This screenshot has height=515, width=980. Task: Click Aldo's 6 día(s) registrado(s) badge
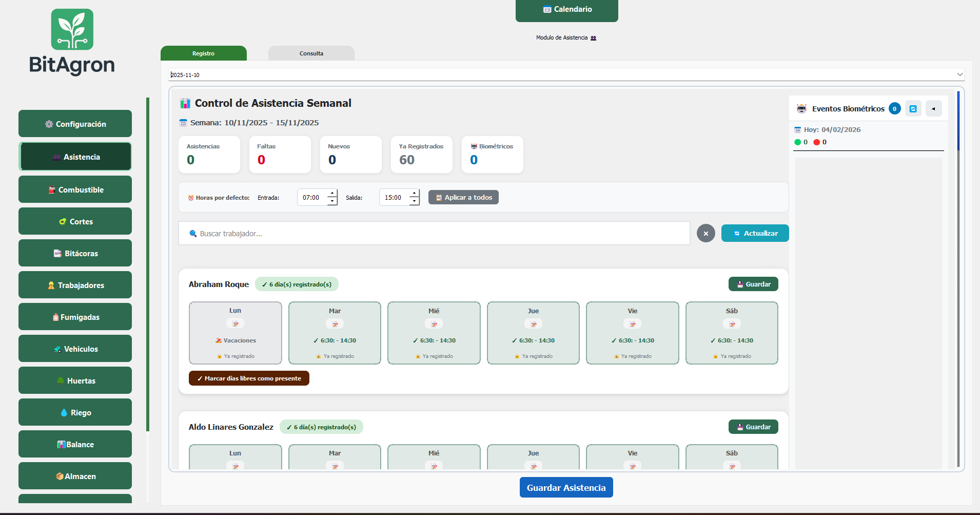[x=321, y=427]
